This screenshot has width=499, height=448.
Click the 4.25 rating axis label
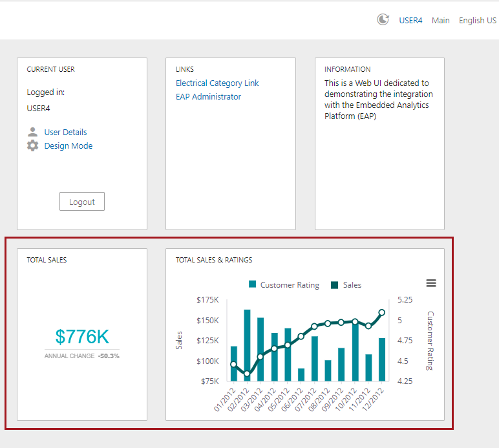tap(405, 381)
